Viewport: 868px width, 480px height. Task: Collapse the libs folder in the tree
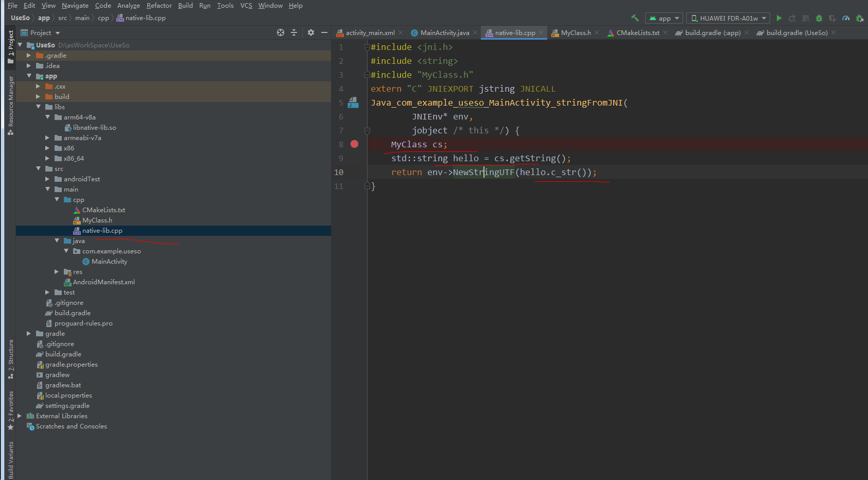coord(39,107)
